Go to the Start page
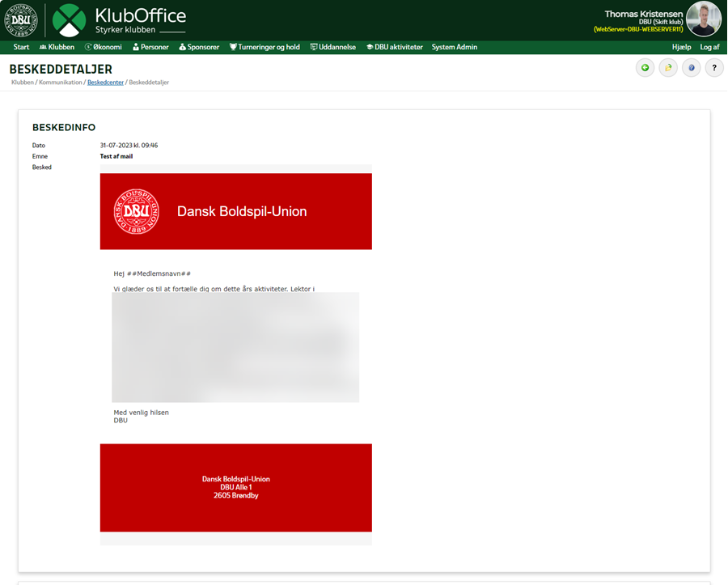 [21, 47]
